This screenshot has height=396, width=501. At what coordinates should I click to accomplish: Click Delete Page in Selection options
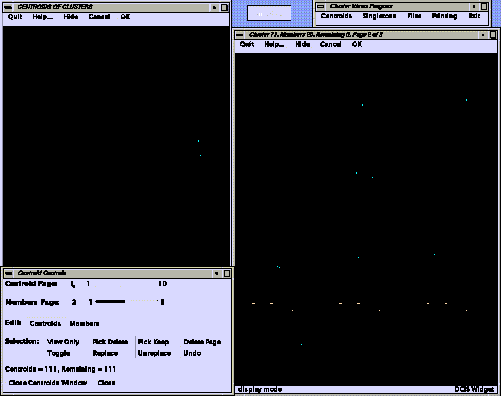[x=202, y=342]
